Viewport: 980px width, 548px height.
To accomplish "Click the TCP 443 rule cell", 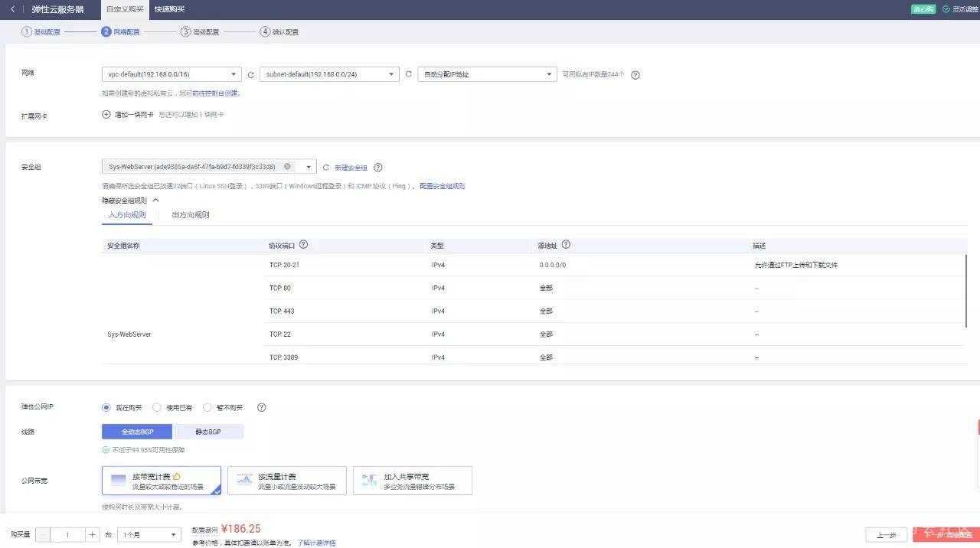I will [x=282, y=312].
